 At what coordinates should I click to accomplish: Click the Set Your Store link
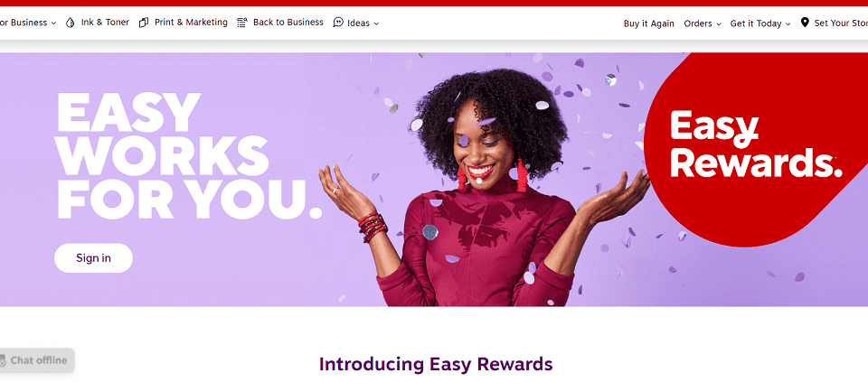click(841, 23)
